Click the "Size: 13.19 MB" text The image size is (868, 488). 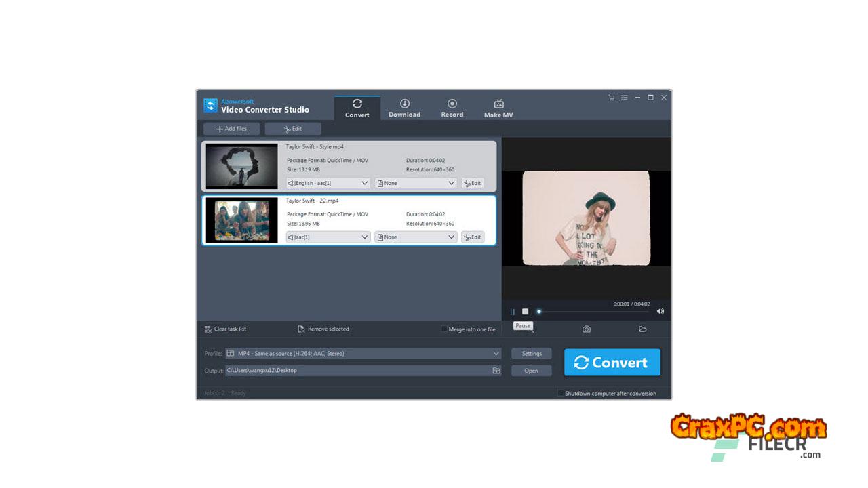click(303, 169)
